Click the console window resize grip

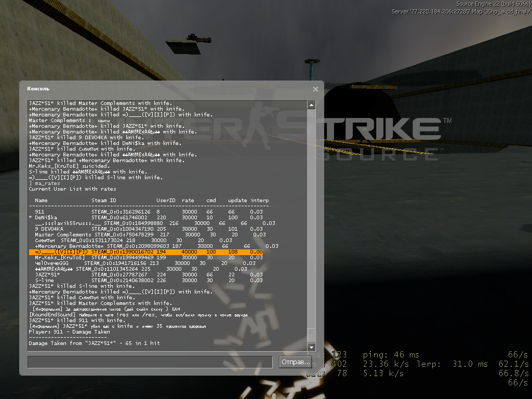click(320, 371)
